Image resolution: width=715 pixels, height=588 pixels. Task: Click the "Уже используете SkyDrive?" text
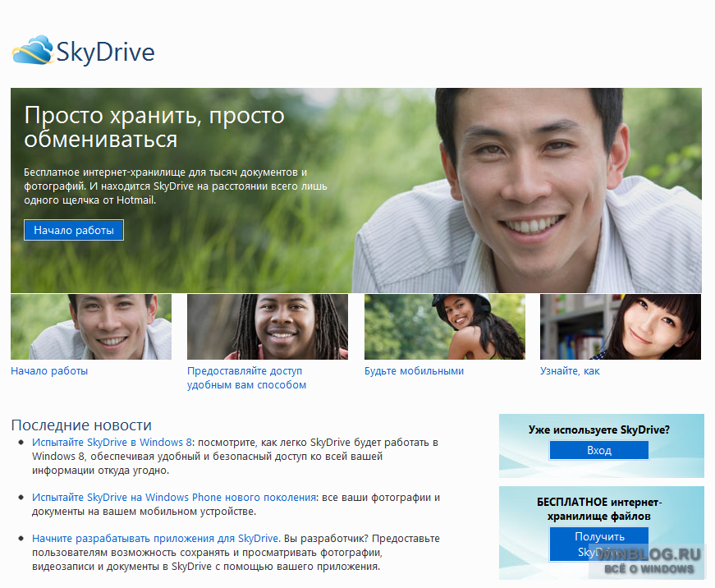click(599, 430)
